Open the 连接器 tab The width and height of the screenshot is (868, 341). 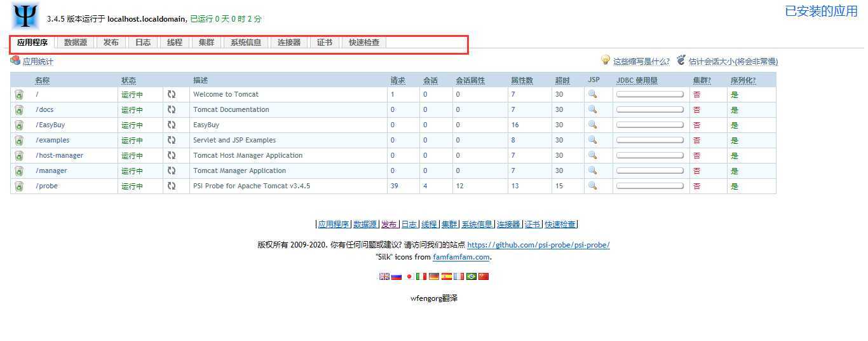(289, 43)
